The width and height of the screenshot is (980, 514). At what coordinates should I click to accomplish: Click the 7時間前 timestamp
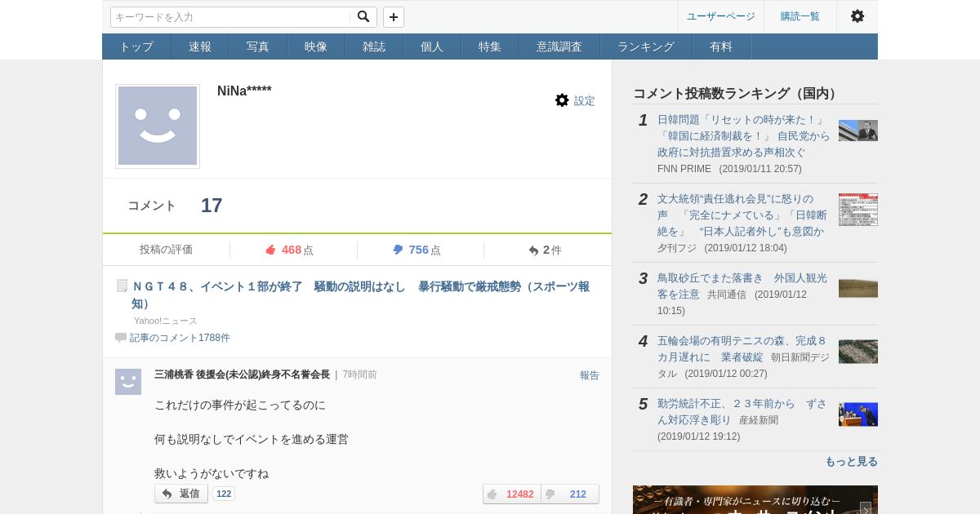pyautogui.click(x=359, y=374)
